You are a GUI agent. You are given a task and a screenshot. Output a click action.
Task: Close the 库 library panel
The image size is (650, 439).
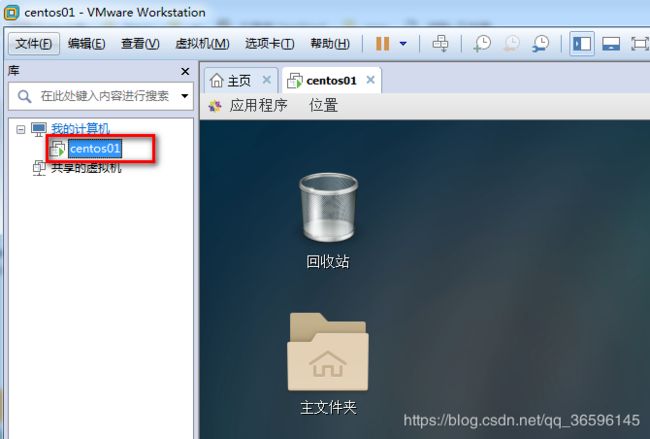pos(185,72)
